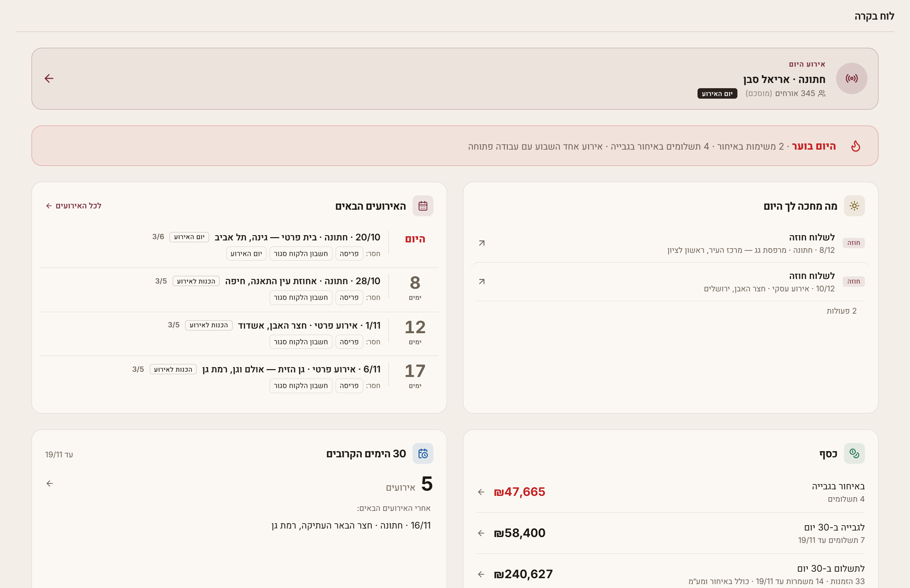Click the live broadcast icon in today's event banner
910x588 pixels.
click(x=851, y=79)
